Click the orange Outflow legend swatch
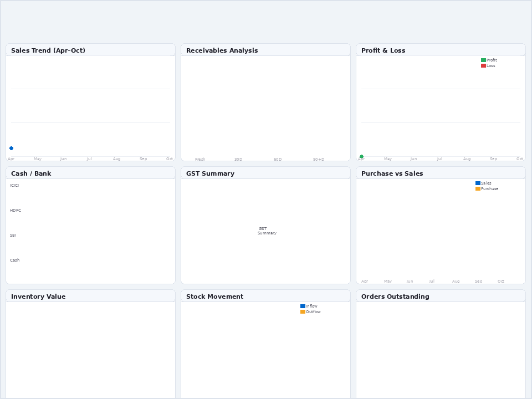Viewport: 532px width, 399px height. tap(303, 312)
